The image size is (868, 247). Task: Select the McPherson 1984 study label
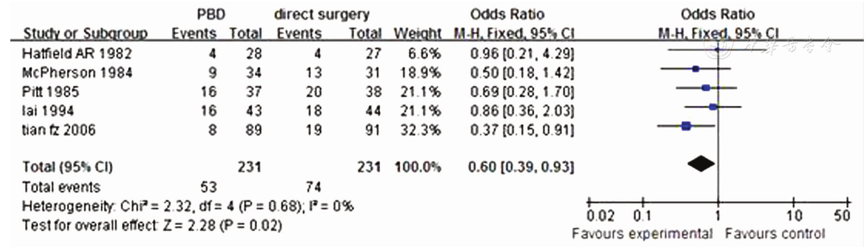pyautogui.click(x=77, y=73)
